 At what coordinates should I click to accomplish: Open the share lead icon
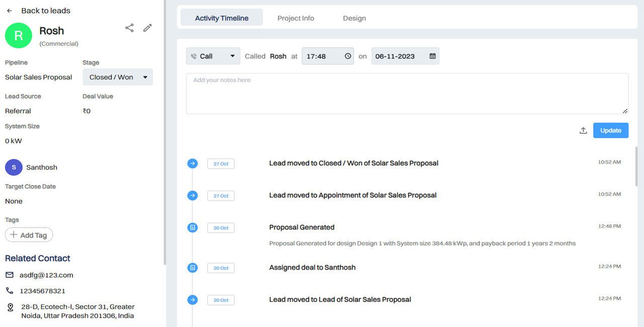pos(129,28)
